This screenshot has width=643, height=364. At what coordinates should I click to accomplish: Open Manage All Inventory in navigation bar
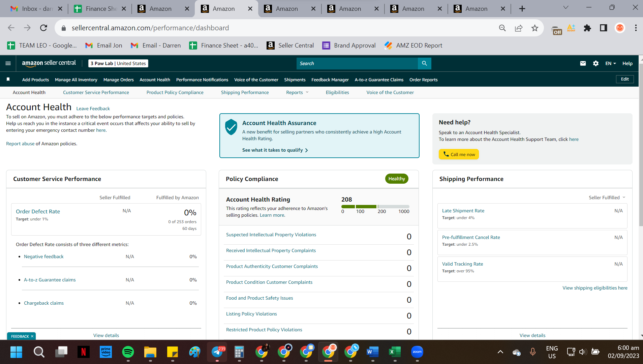[76, 80]
